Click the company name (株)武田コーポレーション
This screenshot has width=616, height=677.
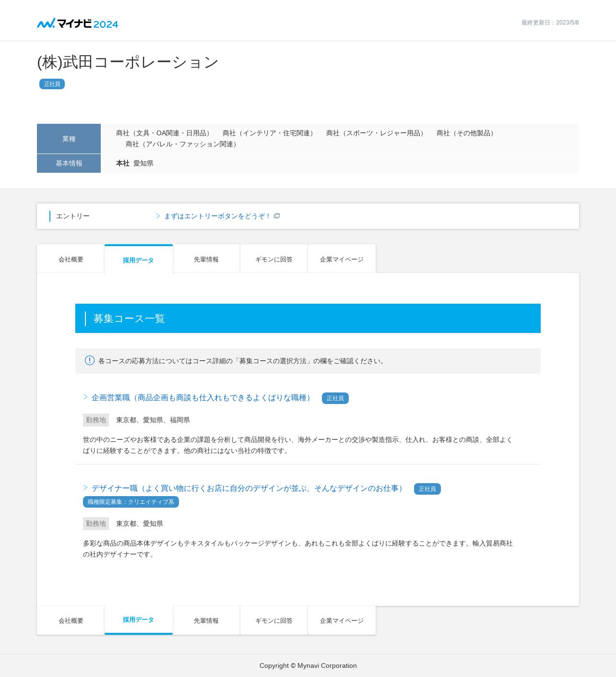pos(128,62)
